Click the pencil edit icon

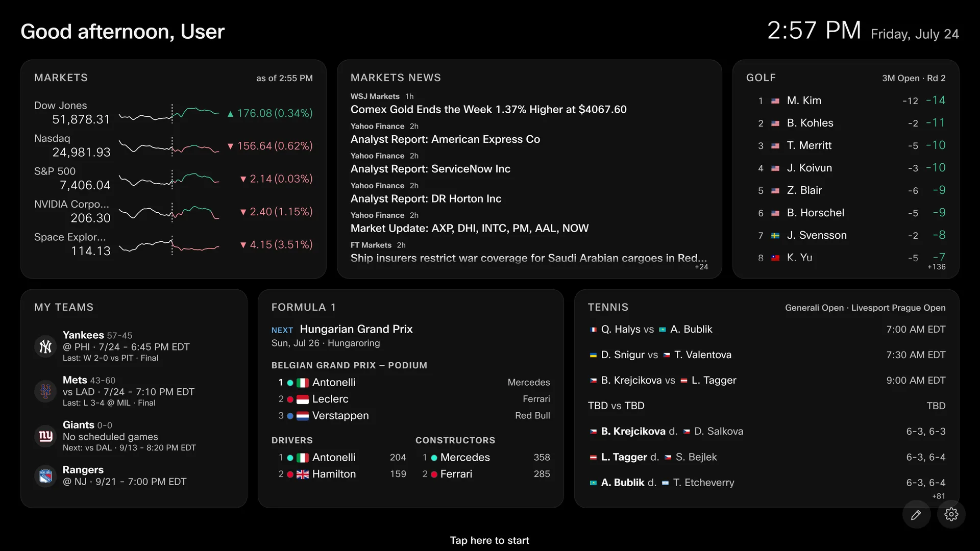(x=916, y=514)
